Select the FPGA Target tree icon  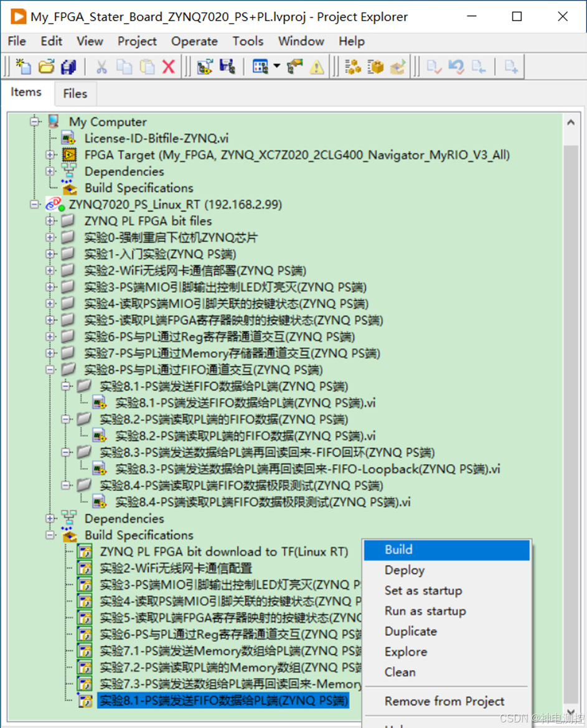70,154
